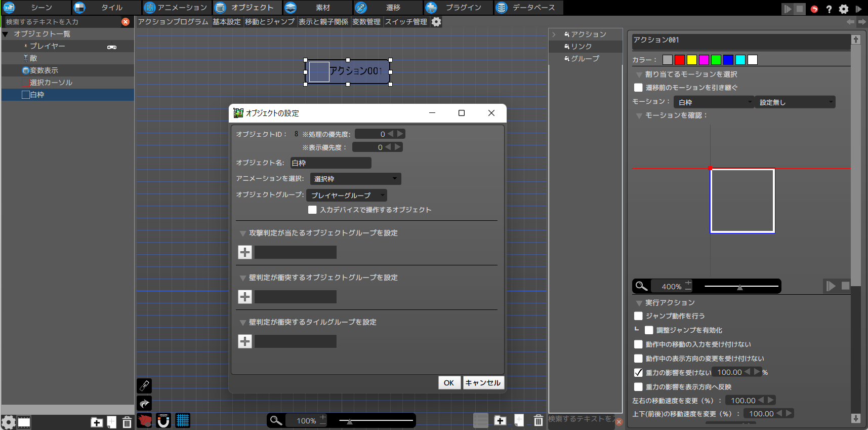Open the タイル tab
The width and height of the screenshot is (868, 430).
(106, 8)
